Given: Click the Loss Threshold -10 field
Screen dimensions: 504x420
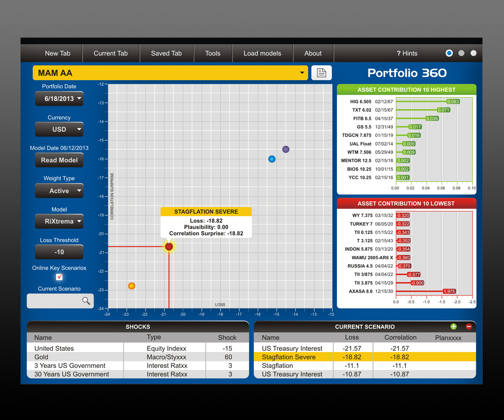Looking at the screenshot, I should click(59, 252).
